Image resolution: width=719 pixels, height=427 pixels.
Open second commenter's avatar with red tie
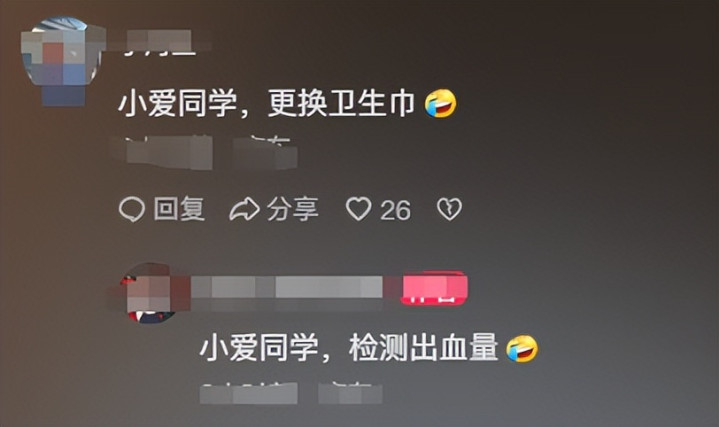(149, 294)
